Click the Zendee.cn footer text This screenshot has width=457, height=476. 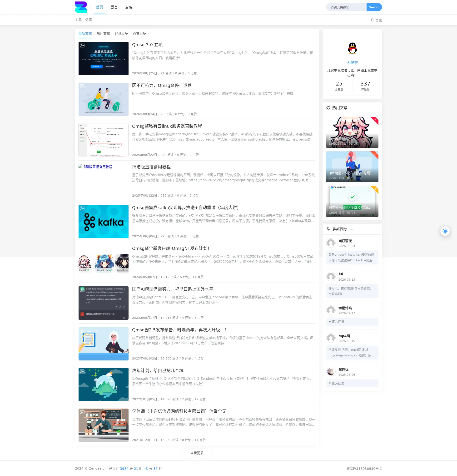pos(98,468)
